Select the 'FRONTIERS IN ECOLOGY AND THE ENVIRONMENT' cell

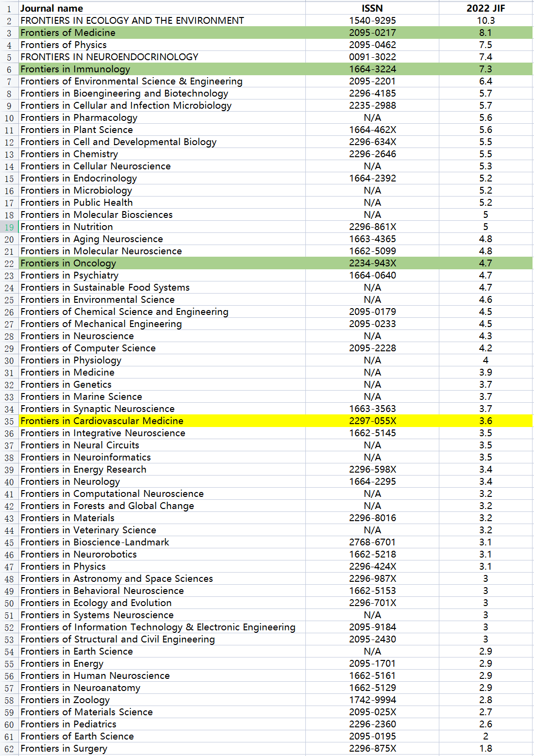[x=162, y=20]
